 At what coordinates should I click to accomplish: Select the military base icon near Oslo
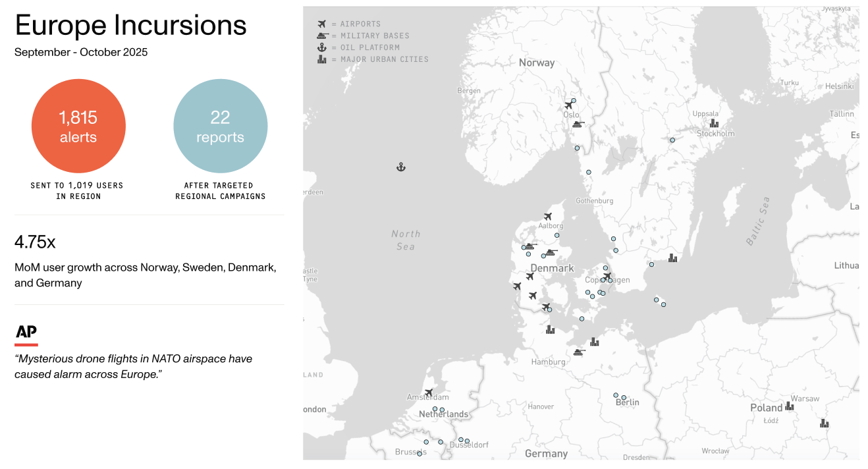pyautogui.click(x=578, y=123)
